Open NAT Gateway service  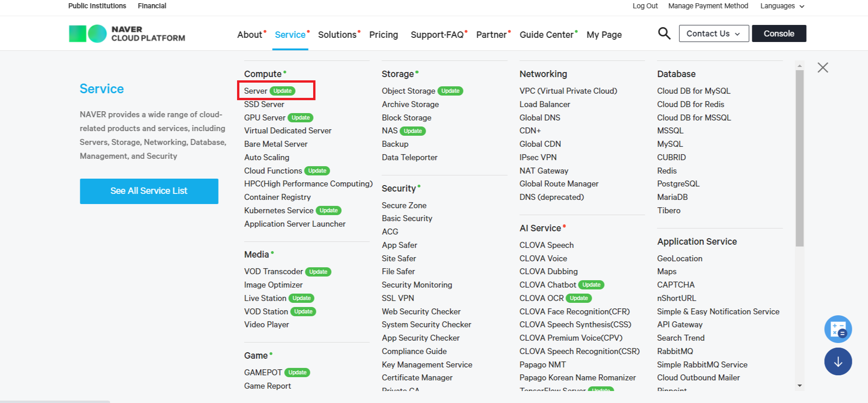coord(544,171)
